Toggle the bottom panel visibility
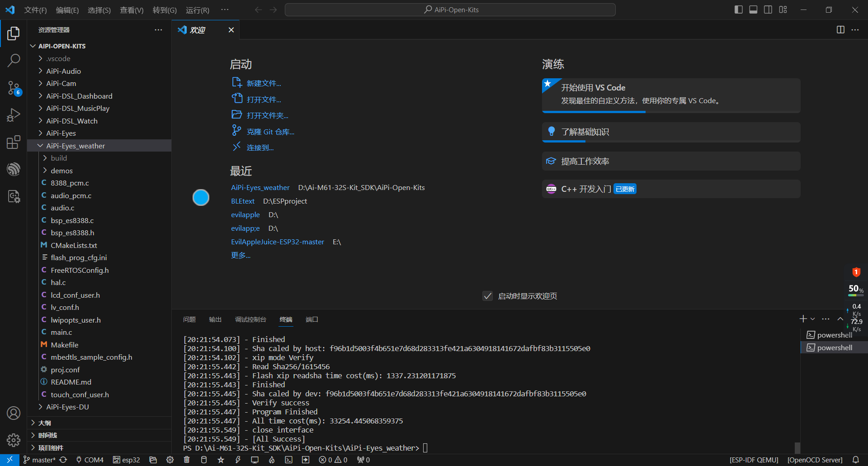Screen dimensions: 868x466 pyautogui.click(x=753, y=10)
